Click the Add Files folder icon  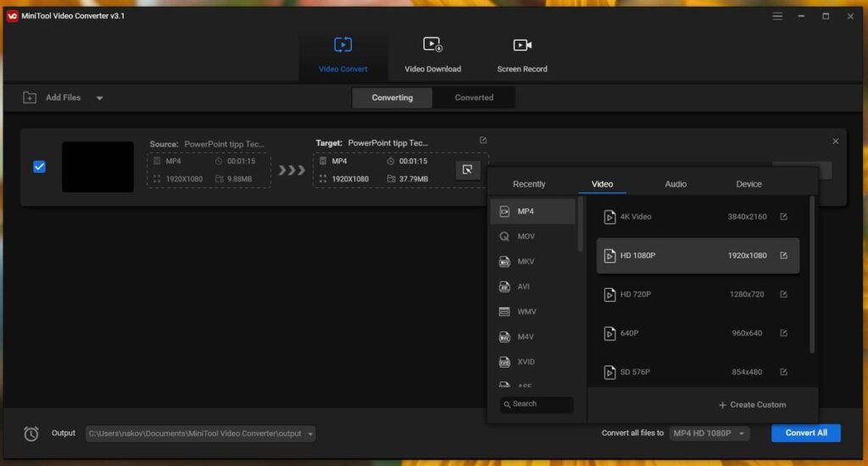30,98
